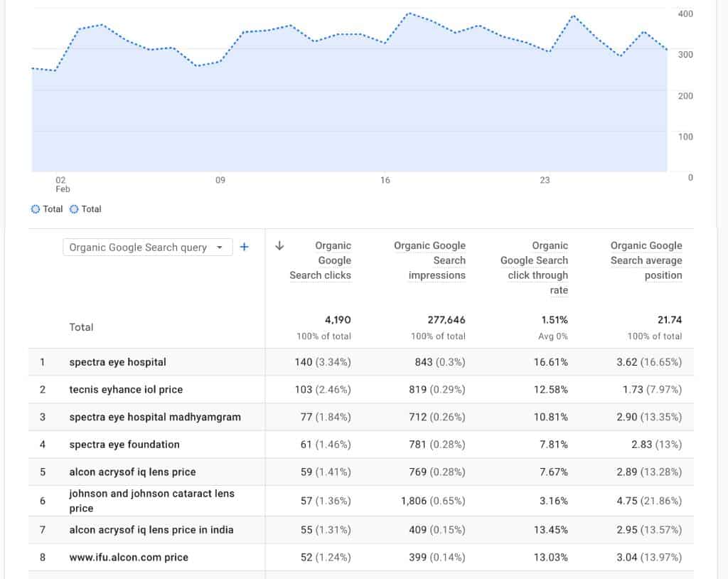728x579 pixels.
Task: Click the 103 (2.46%) clicks cell
Action: [323, 389]
